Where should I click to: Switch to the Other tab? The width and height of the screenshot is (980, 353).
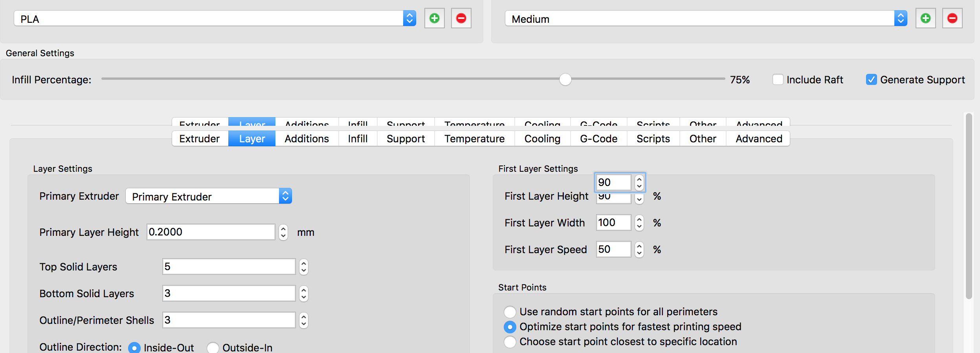703,139
